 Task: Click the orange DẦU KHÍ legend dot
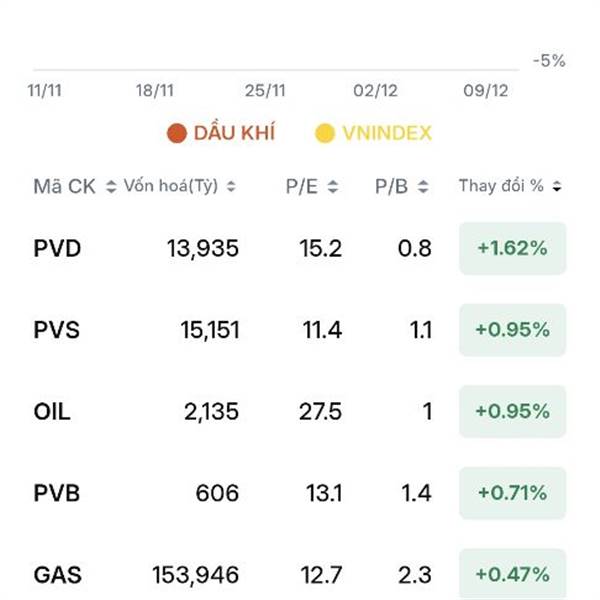pos(177,133)
